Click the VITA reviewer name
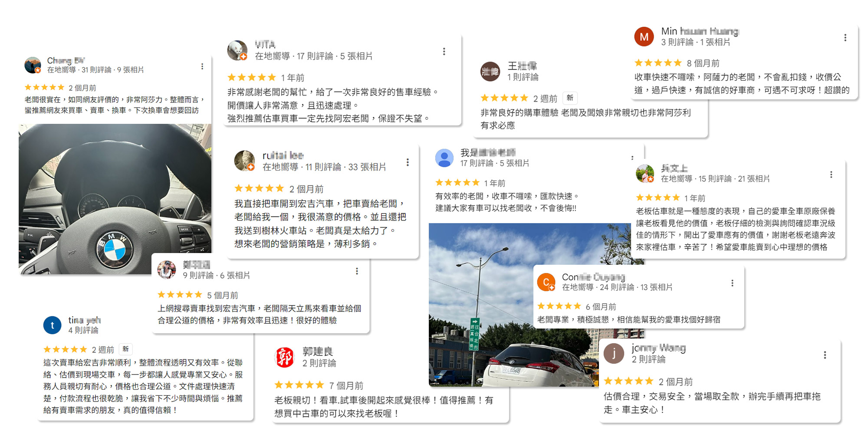This screenshot has height=434, width=868. (x=265, y=44)
